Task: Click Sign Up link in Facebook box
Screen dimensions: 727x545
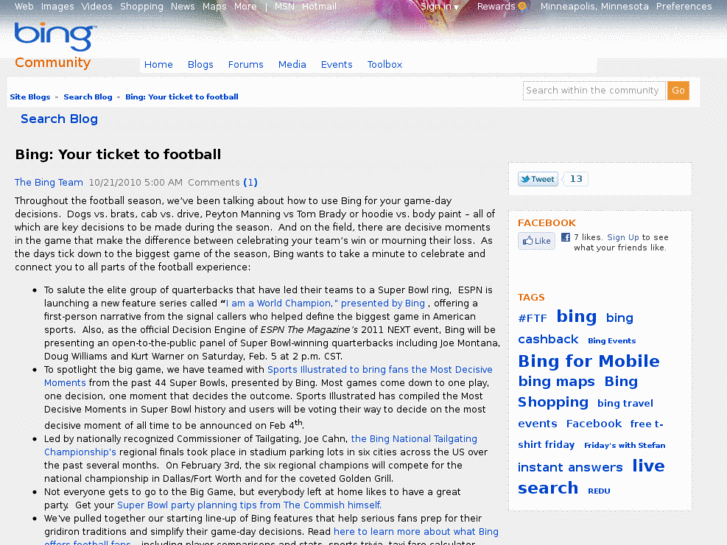Action: [x=623, y=237]
